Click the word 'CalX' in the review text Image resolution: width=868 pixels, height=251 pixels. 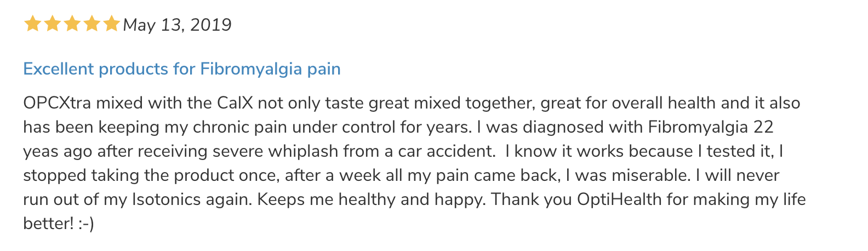pyautogui.click(x=235, y=103)
